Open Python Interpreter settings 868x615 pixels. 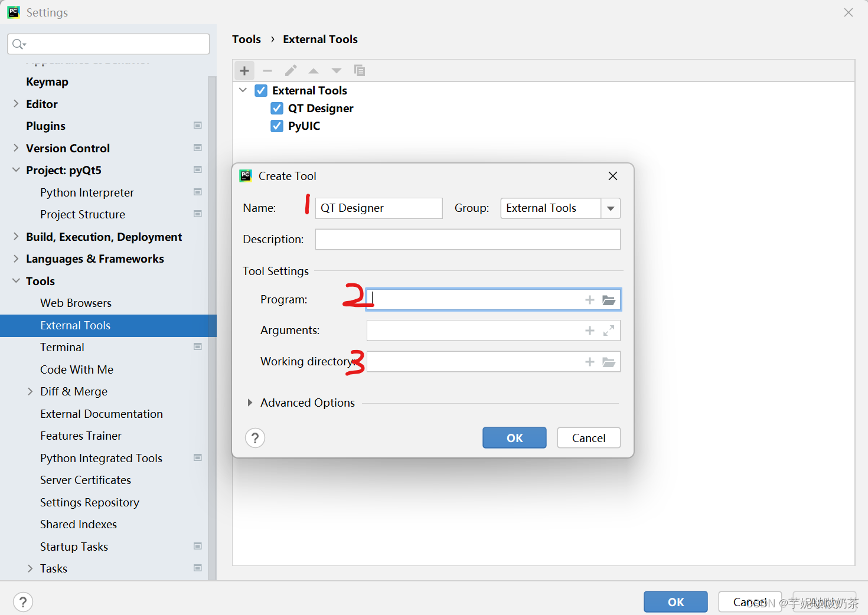point(87,192)
